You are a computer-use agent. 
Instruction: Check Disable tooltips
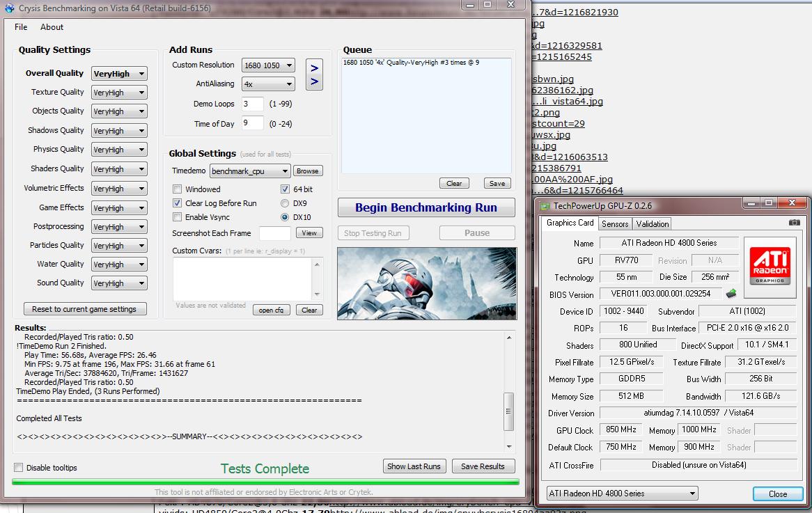(19, 468)
